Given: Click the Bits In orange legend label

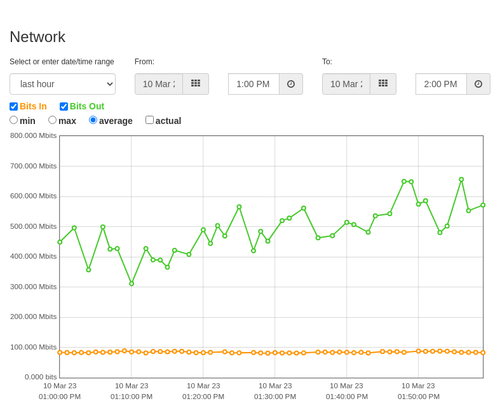Looking at the screenshot, I should [33, 106].
